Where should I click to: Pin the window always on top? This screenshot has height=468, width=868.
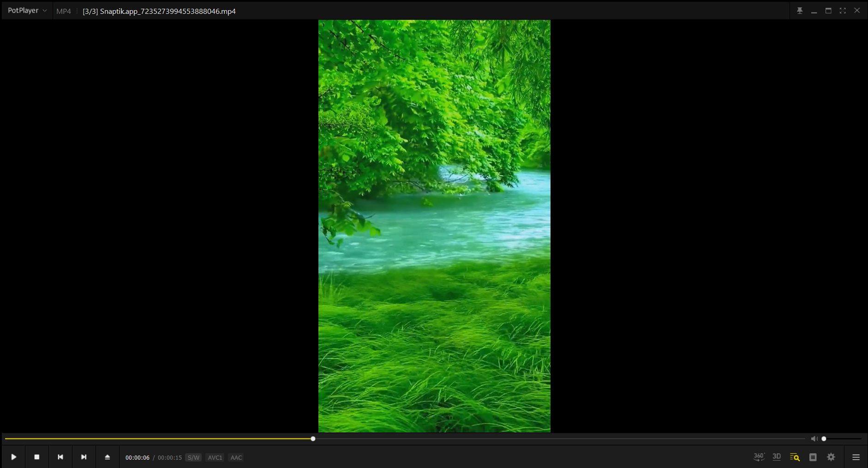800,11
